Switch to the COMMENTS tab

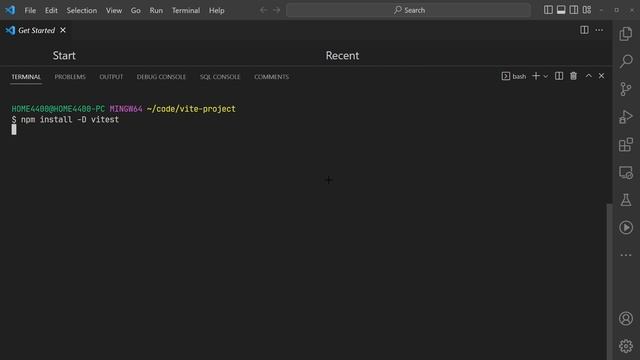271,77
